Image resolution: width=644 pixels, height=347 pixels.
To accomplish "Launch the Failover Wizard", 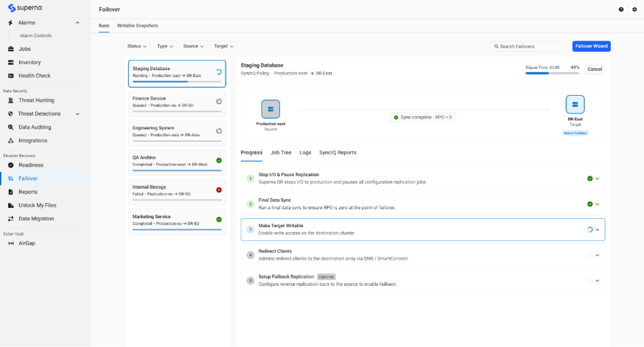I will pos(592,46).
